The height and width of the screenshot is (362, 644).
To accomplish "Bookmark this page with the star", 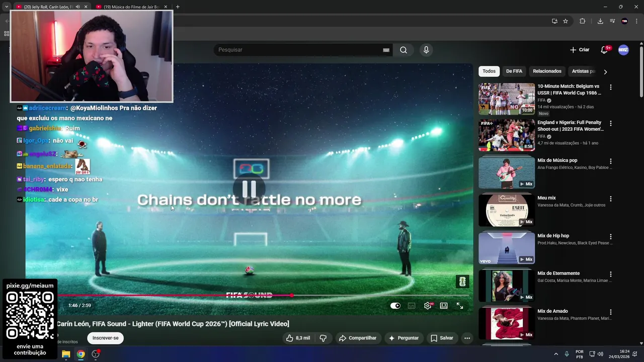I will click(x=566, y=21).
